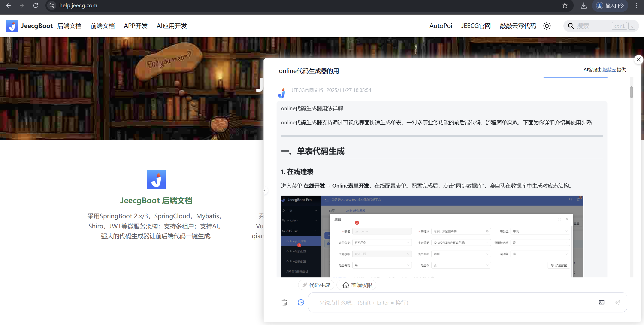This screenshot has width=644, height=325.
Task: Click the send message paper plane icon
Action: [x=617, y=302]
